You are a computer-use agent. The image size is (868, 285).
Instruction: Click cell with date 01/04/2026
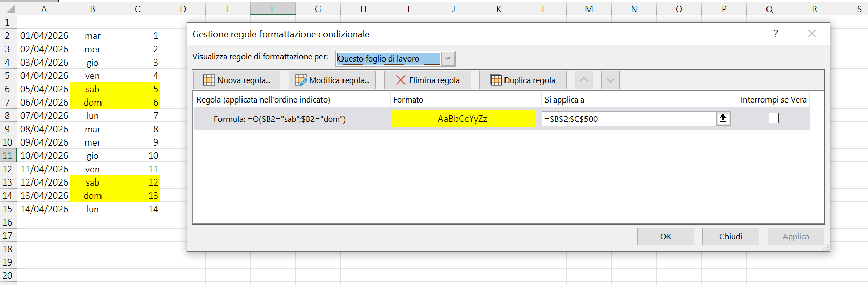tap(44, 35)
